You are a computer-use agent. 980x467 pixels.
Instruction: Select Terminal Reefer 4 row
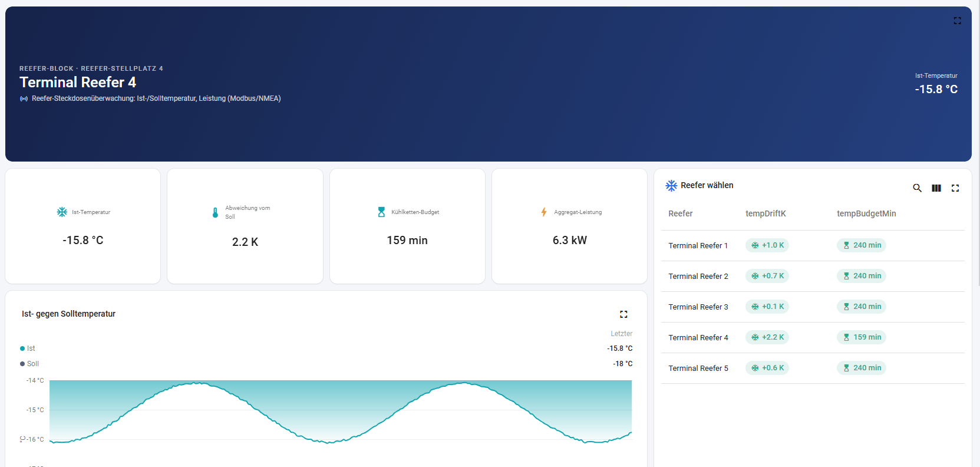(813, 337)
